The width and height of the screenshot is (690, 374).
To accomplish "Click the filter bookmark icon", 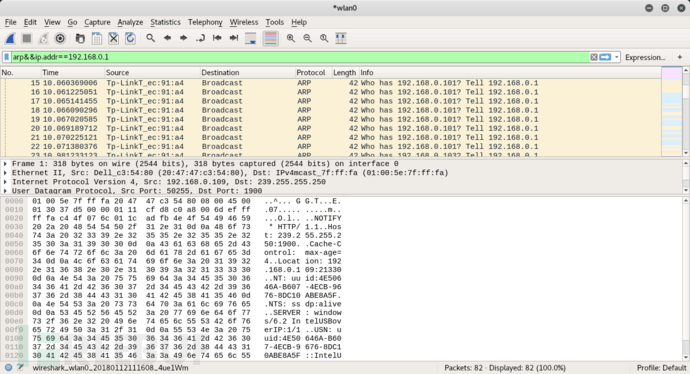I will coord(7,57).
